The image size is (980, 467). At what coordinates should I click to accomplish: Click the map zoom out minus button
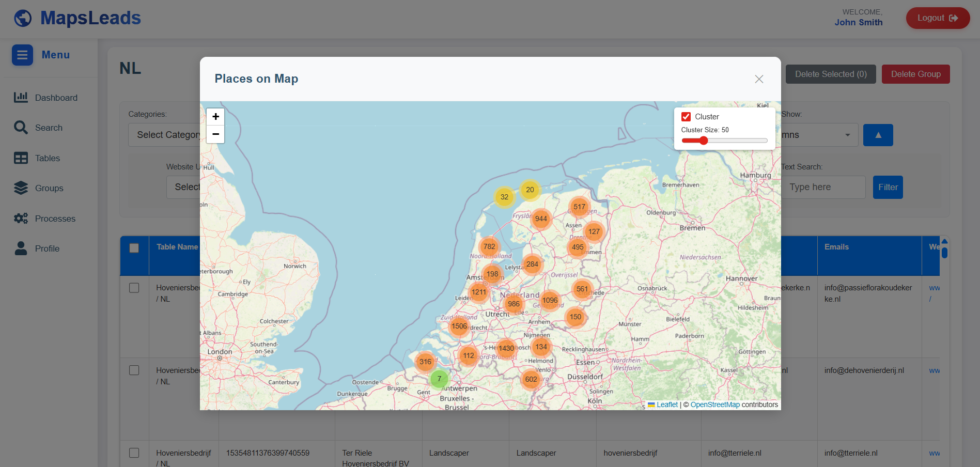coord(215,134)
